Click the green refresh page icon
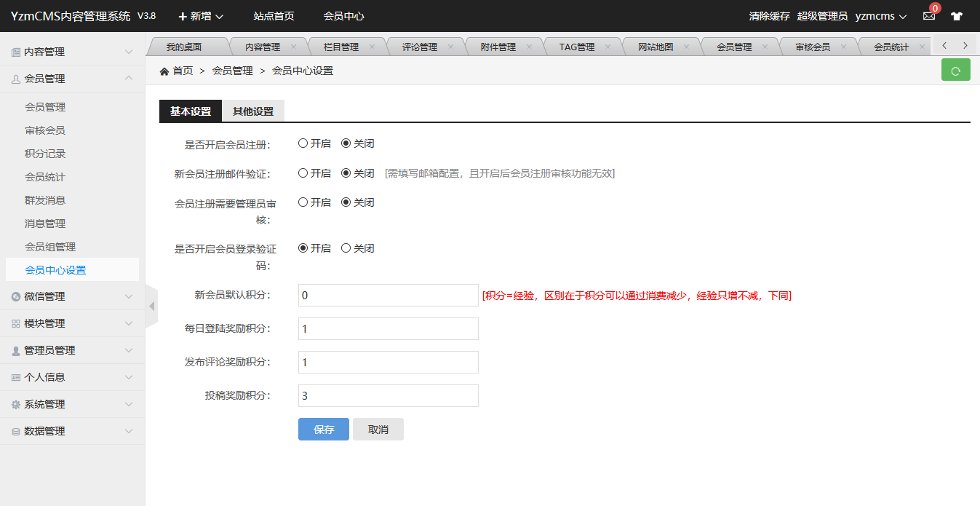980x506 pixels. click(955, 71)
